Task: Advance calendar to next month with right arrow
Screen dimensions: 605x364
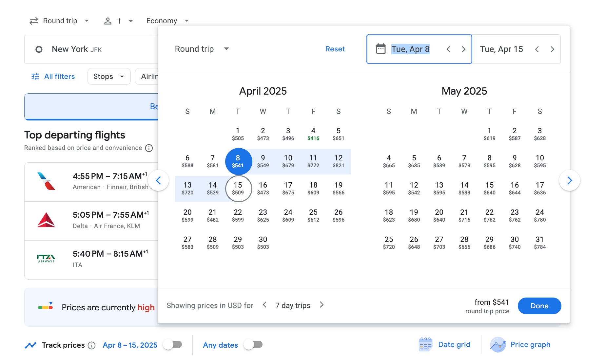Action: (570, 180)
